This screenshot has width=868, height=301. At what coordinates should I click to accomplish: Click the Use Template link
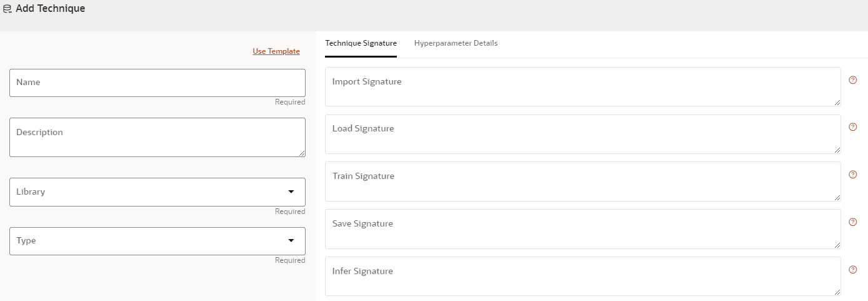[276, 51]
